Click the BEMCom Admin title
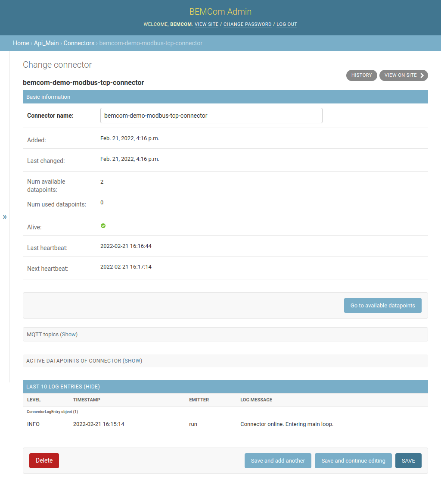 coord(220,12)
